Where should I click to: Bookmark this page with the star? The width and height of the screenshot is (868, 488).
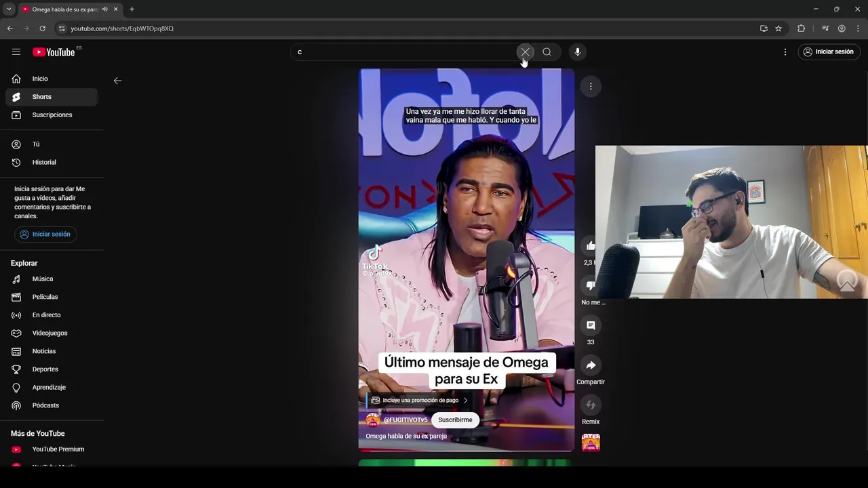point(778,28)
